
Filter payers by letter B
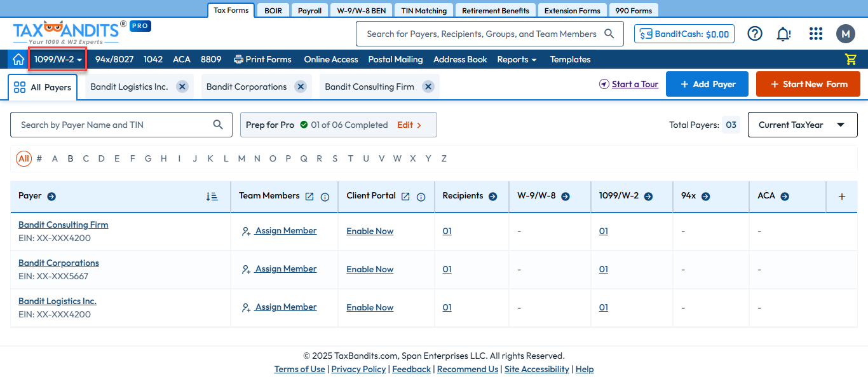71,158
